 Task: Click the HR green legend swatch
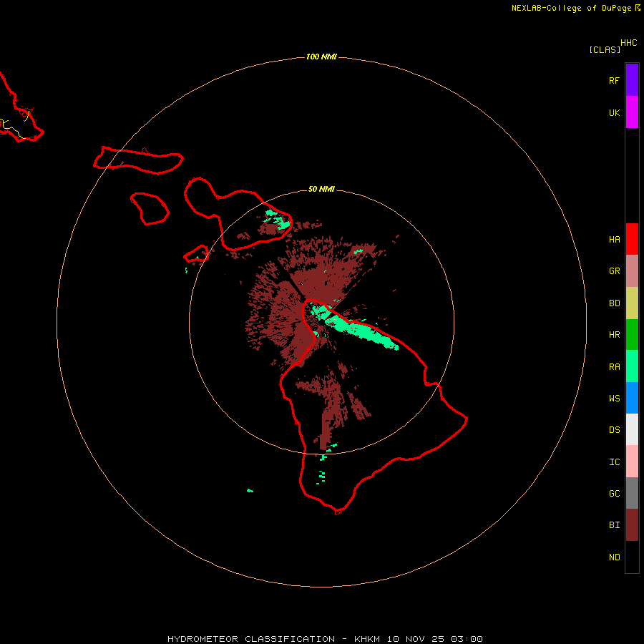pos(632,335)
